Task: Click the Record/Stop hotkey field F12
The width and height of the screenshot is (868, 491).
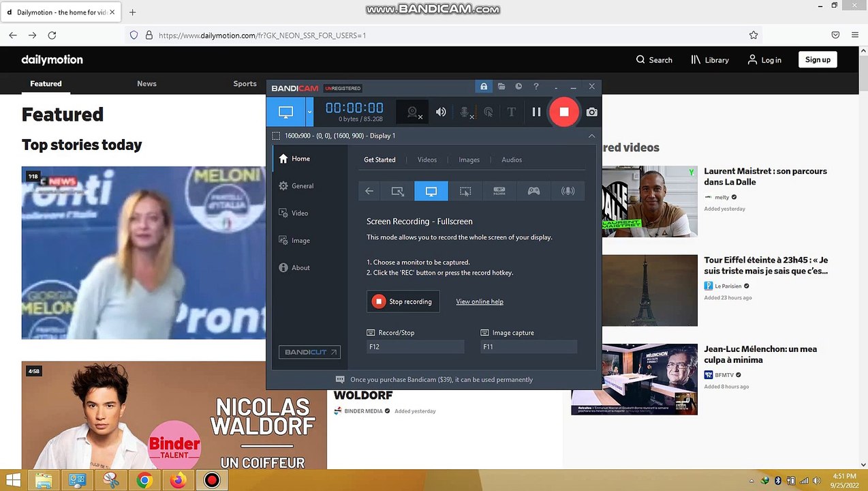Action: tap(415, 346)
